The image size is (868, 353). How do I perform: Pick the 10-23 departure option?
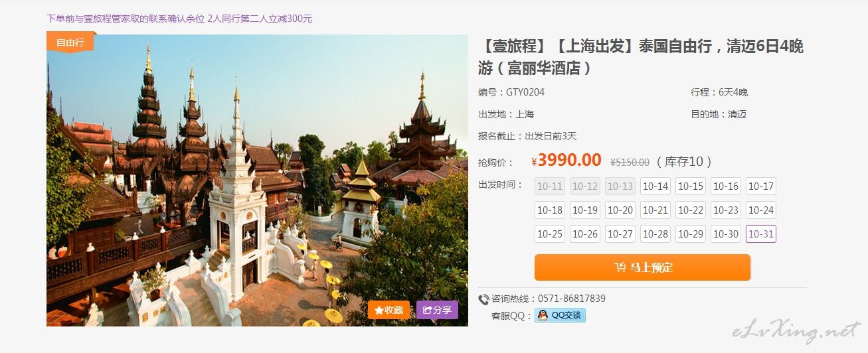(726, 210)
